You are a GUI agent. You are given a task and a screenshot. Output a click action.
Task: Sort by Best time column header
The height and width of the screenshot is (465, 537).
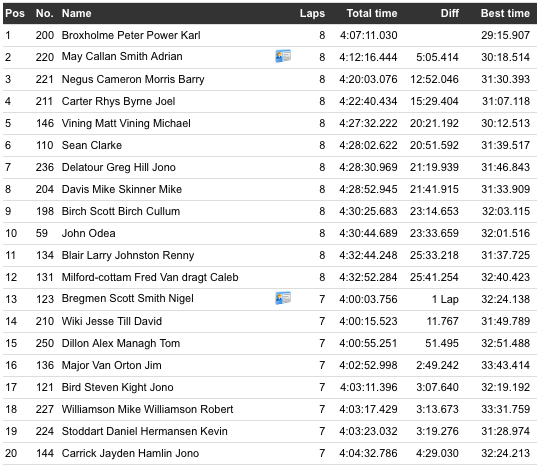pyautogui.click(x=505, y=13)
